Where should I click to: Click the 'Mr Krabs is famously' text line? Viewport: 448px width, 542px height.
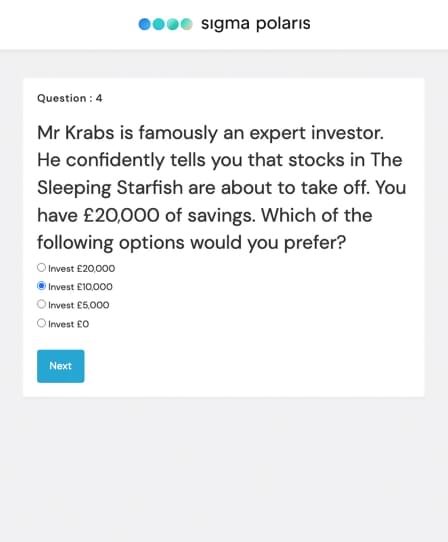210,133
